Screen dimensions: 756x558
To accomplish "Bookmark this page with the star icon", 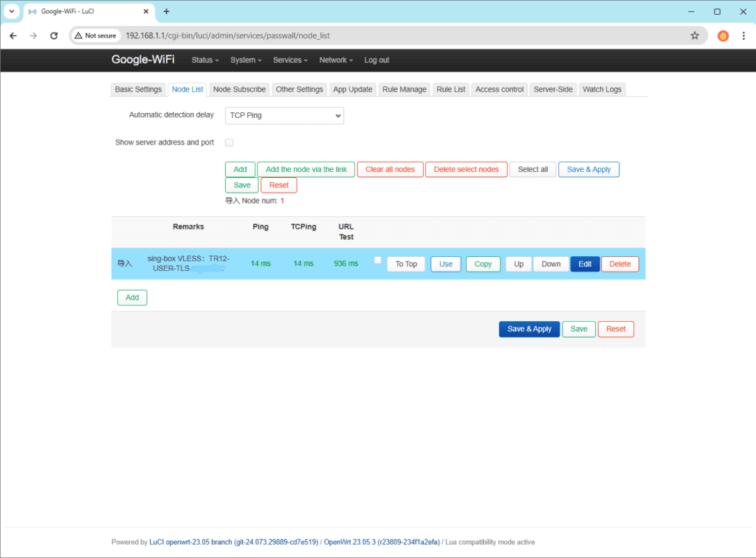I will [x=695, y=35].
